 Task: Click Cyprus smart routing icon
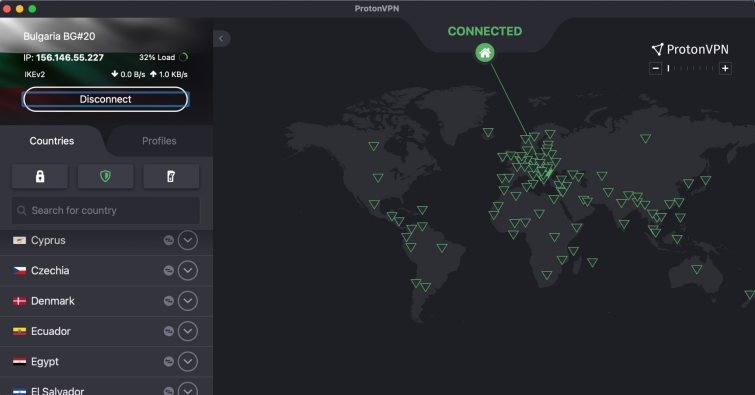(169, 240)
